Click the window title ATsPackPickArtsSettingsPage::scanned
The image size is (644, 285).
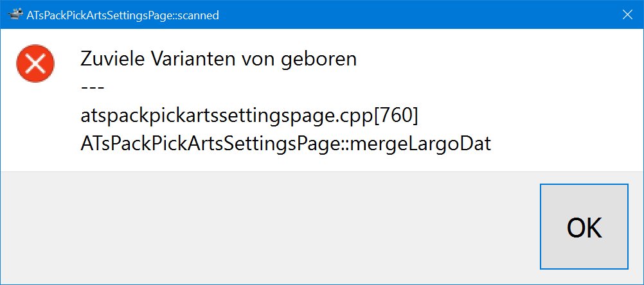click(x=123, y=15)
